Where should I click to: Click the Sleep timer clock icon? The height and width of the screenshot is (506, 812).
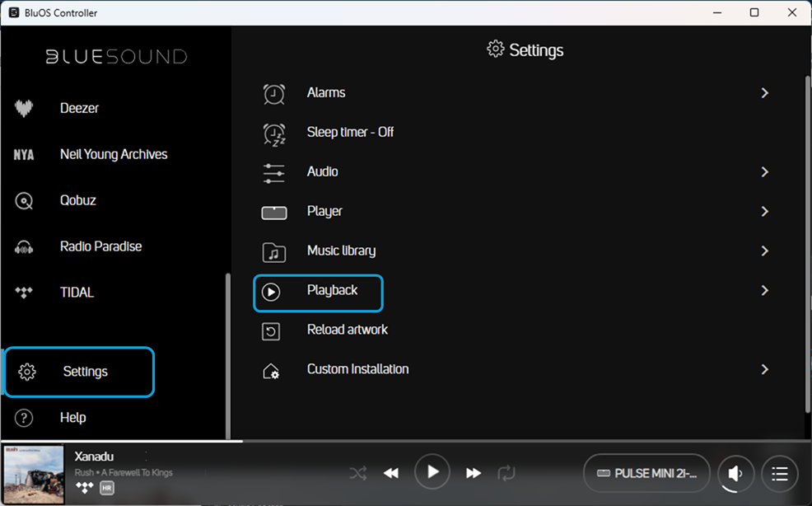coord(274,134)
